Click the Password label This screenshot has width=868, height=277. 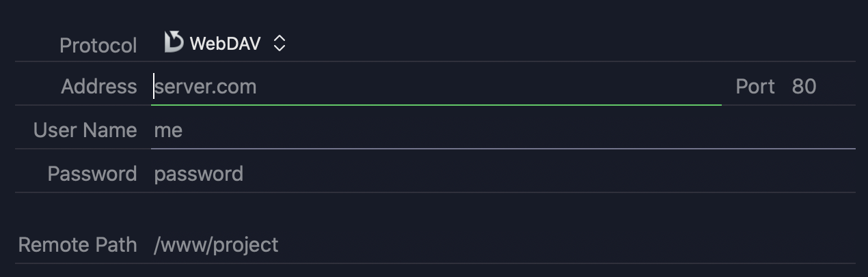coord(92,174)
